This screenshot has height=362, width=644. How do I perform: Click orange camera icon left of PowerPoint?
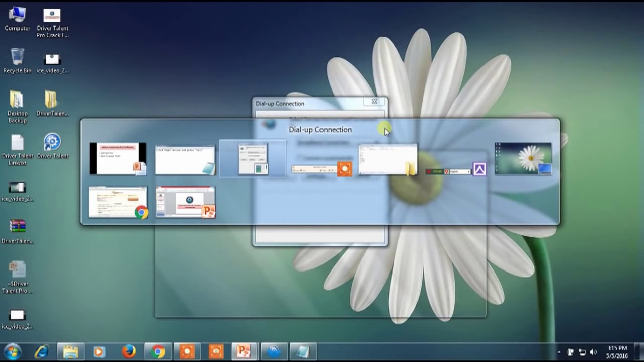point(216,351)
